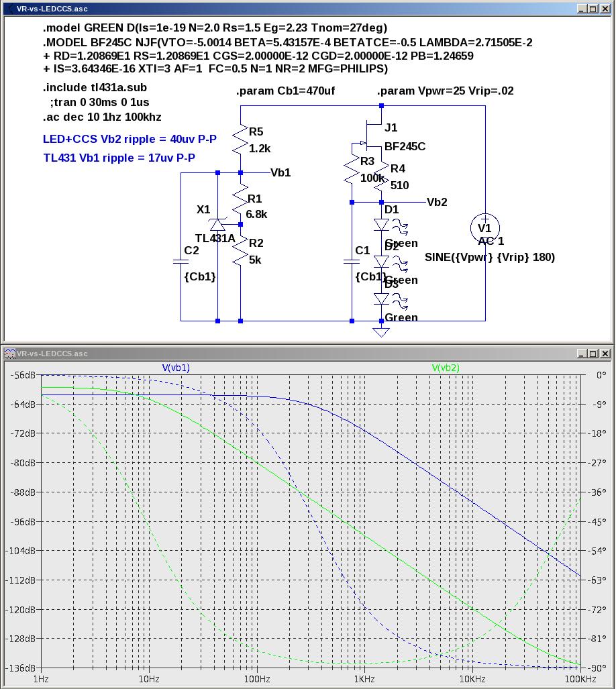
Task: Click the 100k value of R3
Action: (x=372, y=178)
